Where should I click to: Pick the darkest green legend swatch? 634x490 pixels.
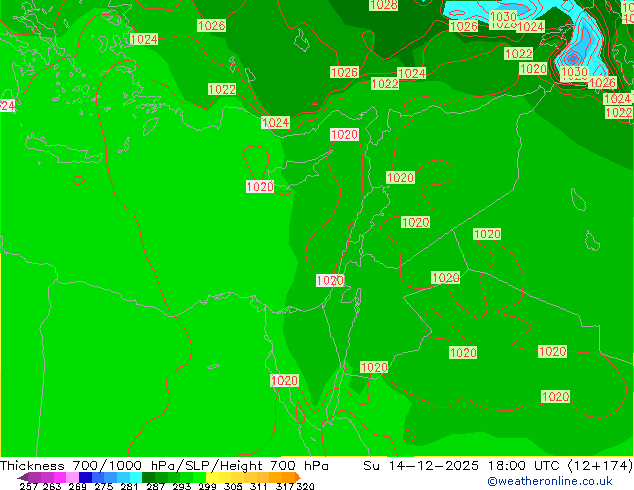coord(148,477)
